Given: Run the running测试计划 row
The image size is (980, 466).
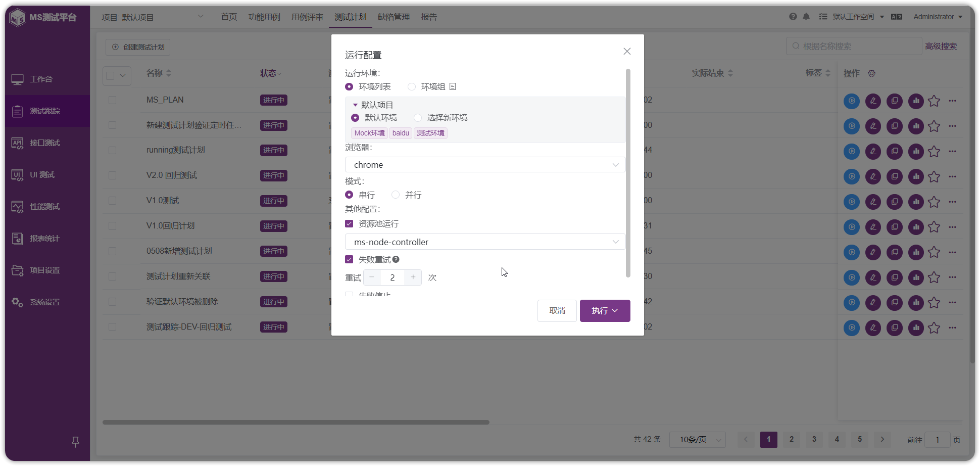Looking at the screenshot, I should click(x=852, y=151).
